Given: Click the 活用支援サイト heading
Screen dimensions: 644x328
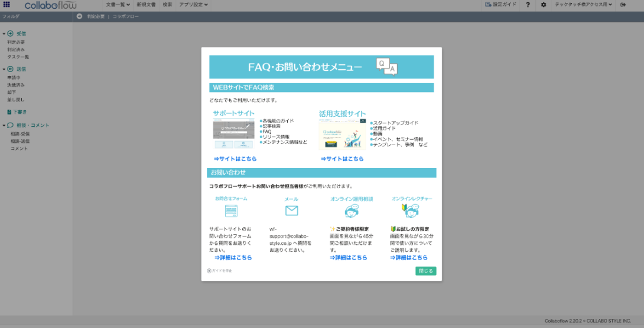Looking at the screenshot, I should tap(342, 114).
